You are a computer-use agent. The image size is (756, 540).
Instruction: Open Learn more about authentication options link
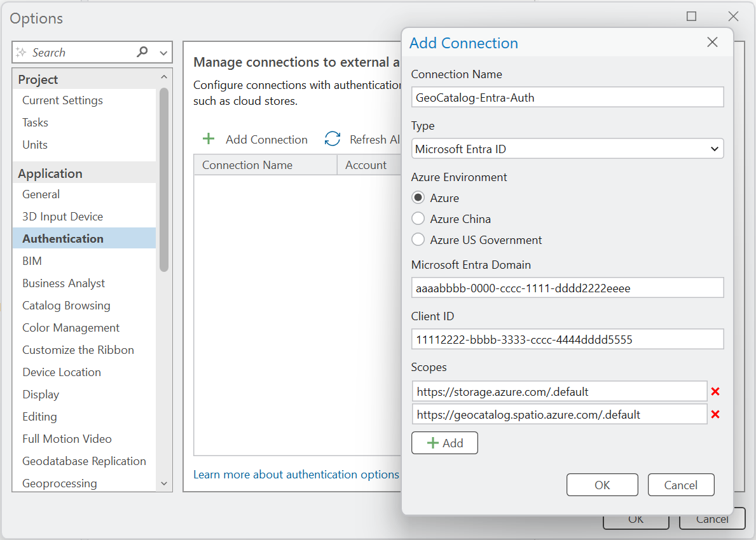pos(296,475)
